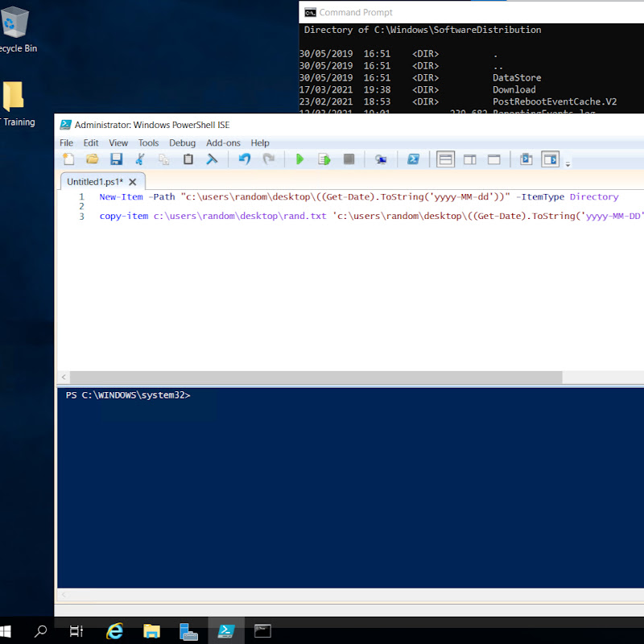This screenshot has height=644, width=644.
Task: Save the script with the floppy disk icon
Action: (x=117, y=159)
